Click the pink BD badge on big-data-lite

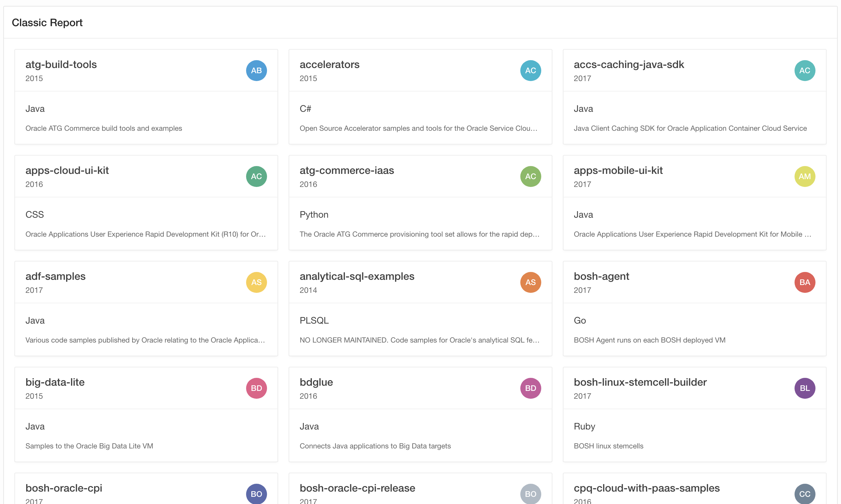pos(256,388)
